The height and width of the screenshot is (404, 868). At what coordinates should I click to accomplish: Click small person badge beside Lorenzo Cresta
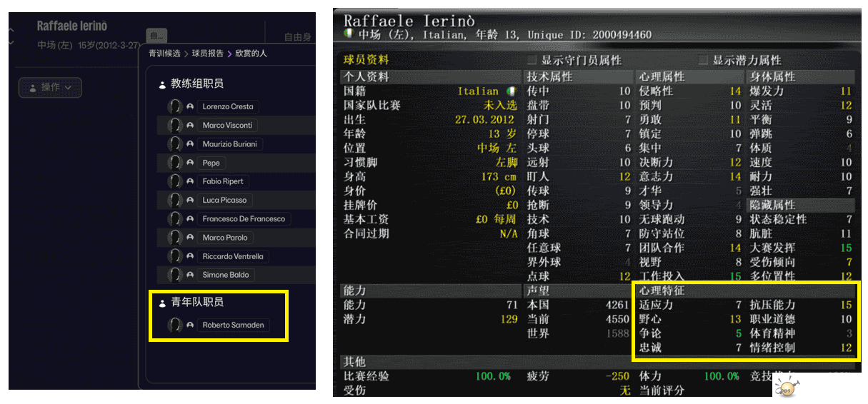pyautogui.click(x=190, y=106)
